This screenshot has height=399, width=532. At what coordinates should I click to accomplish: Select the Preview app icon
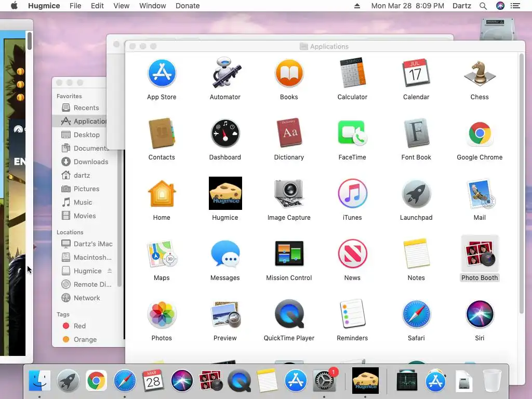tap(225, 314)
